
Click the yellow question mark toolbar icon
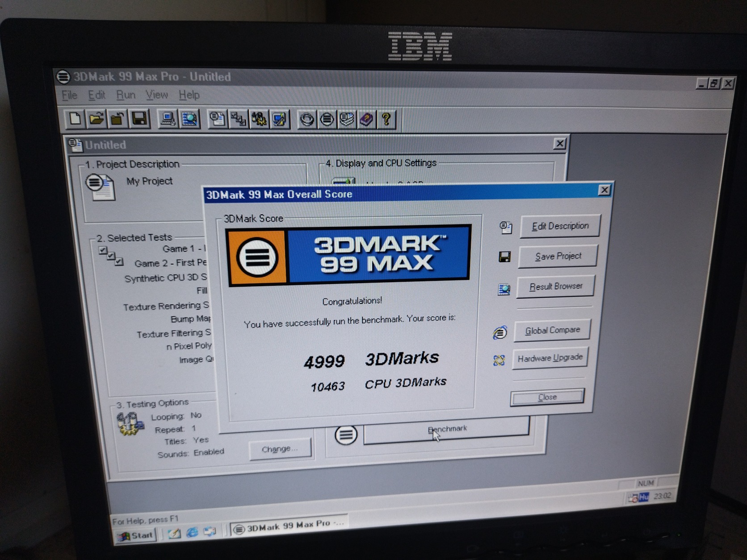click(386, 119)
